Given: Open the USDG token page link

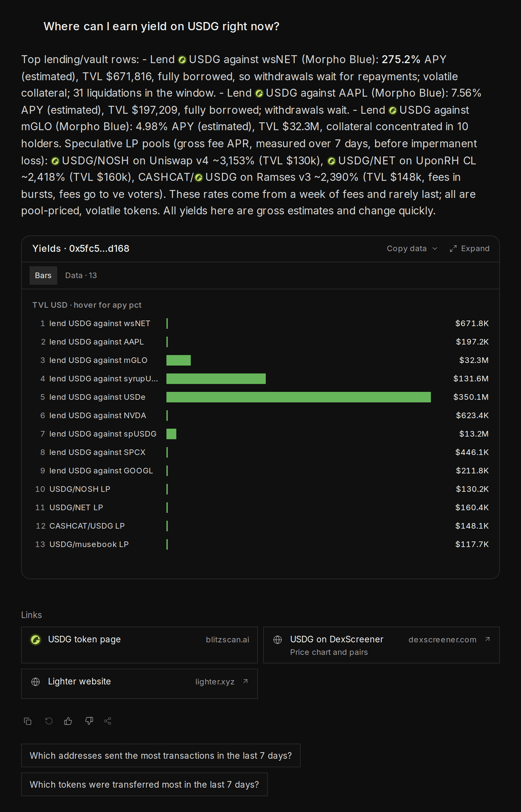Looking at the screenshot, I should (x=139, y=645).
